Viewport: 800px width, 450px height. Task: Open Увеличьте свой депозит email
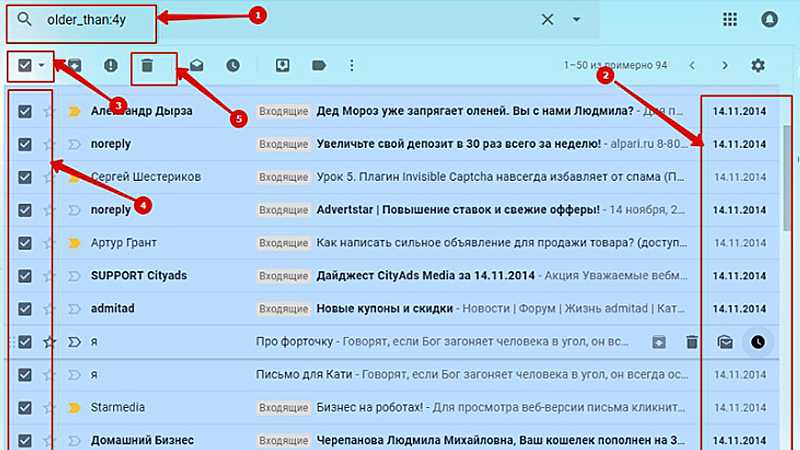458,144
